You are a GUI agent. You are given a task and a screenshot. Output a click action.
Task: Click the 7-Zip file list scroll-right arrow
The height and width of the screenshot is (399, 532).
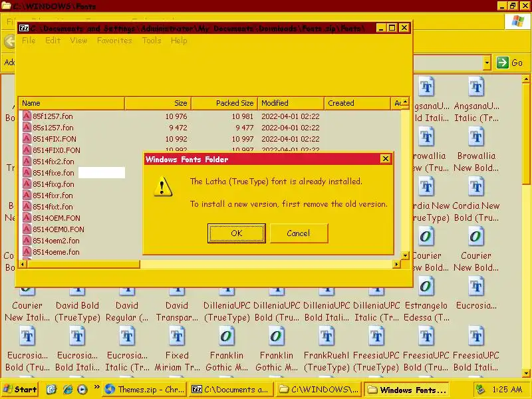[x=396, y=264]
